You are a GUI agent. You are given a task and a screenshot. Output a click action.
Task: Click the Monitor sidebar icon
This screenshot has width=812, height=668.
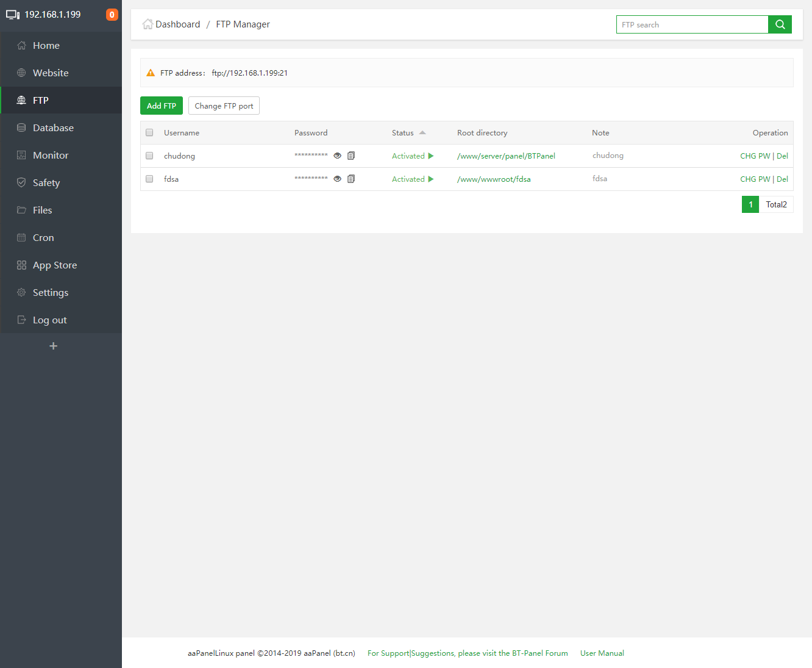(21, 156)
